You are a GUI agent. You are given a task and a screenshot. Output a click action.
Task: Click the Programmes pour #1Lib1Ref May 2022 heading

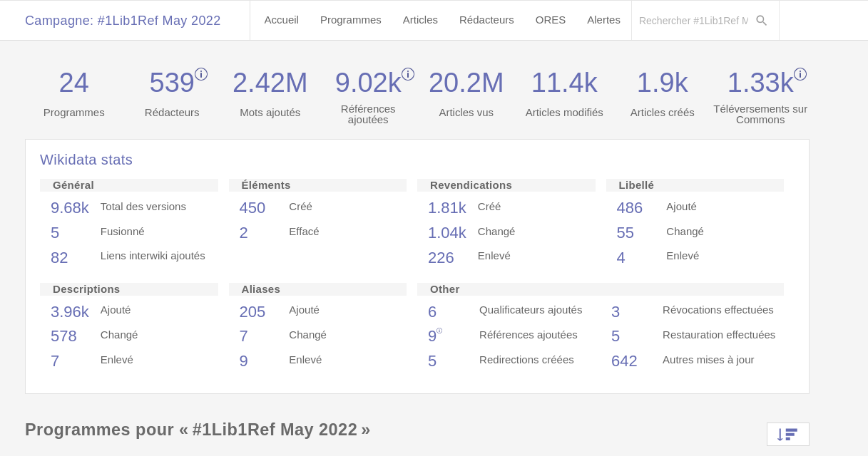click(x=198, y=430)
